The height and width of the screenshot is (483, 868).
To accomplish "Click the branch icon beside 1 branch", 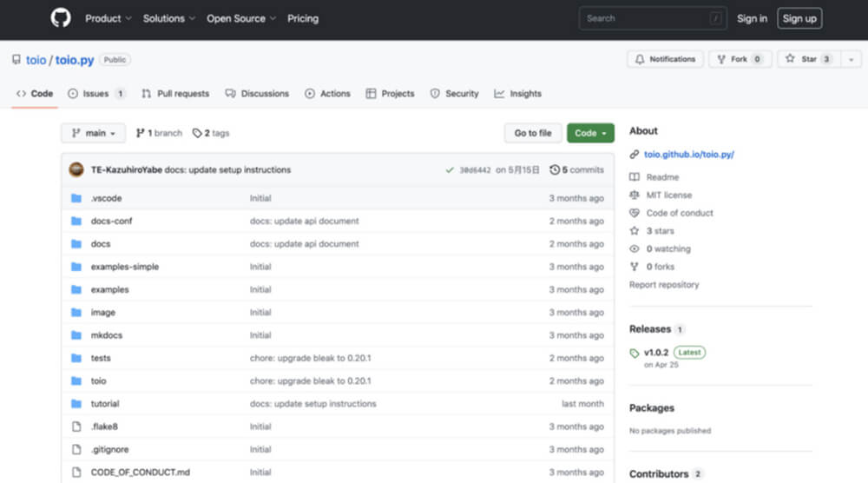I will tap(140, 133).
